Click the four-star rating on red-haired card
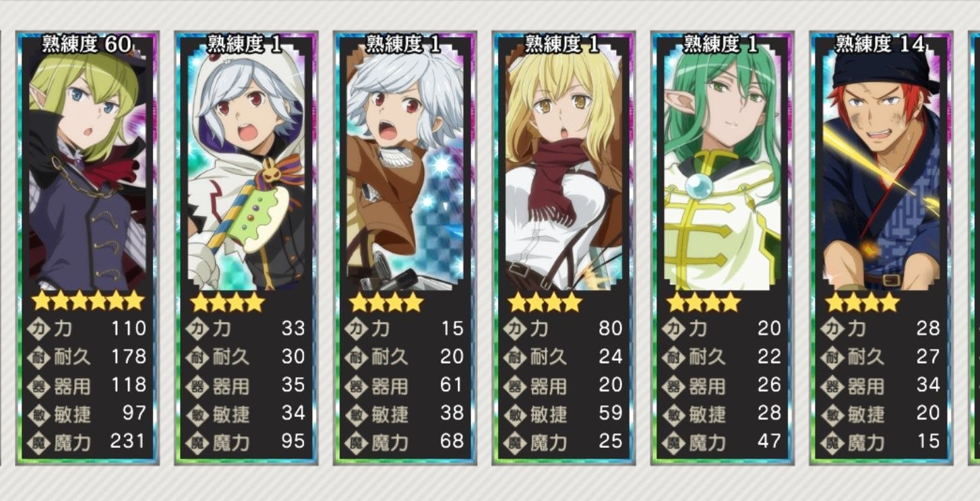The width and height of the screenshot is (980, 501). [x=863, y=302]
